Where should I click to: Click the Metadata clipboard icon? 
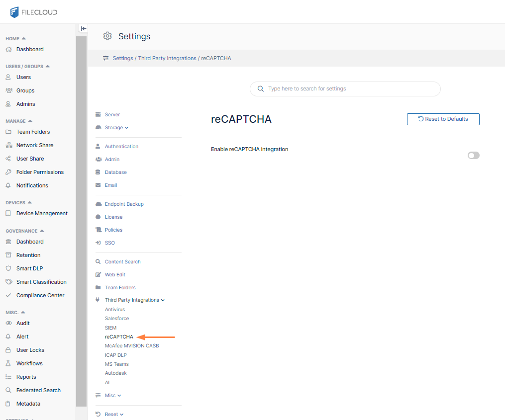[8, 404]
